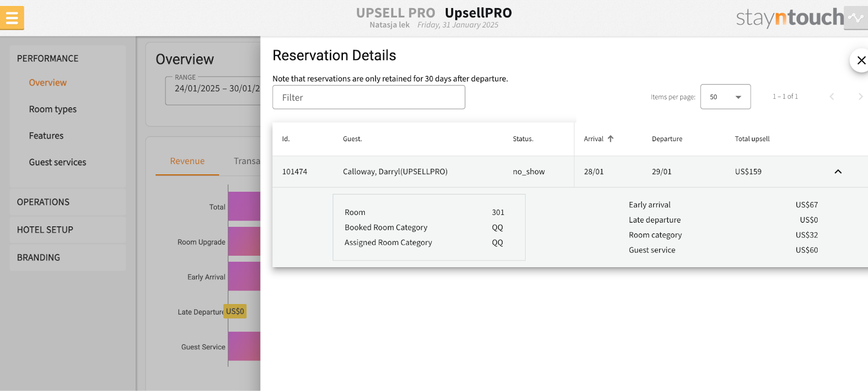The image size is (868, 391).
Task: Focus the Filter input field
Action: [x=368, y=97]
